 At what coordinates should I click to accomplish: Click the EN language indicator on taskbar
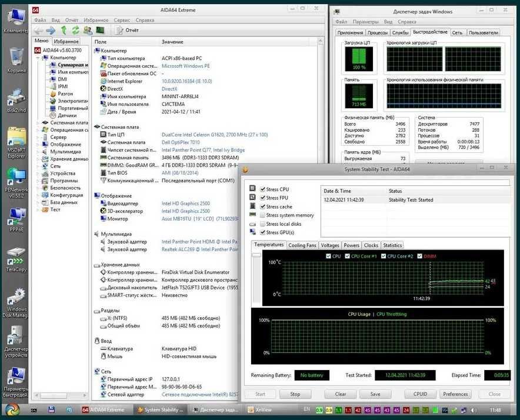[306, 409]
